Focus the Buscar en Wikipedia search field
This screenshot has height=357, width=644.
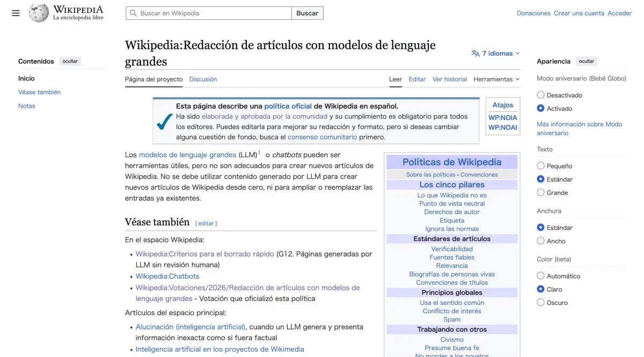(209, 13)
